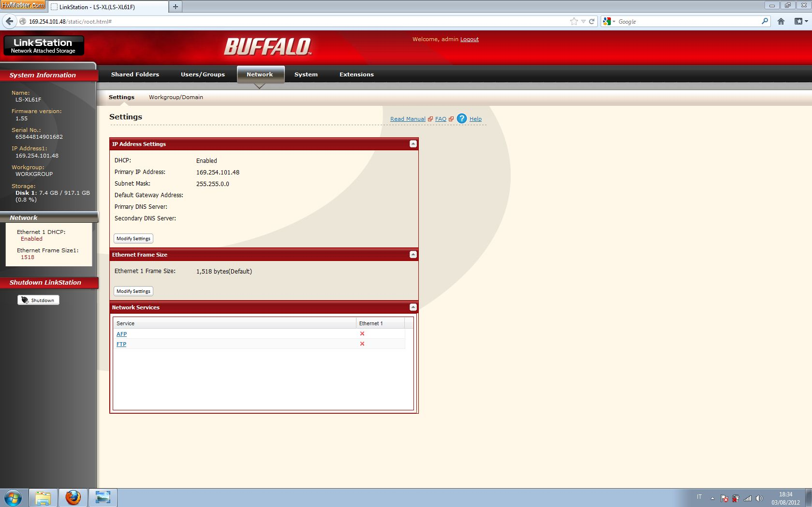Open the browser home page icon
812x507 pixels.
pos(781,21)
